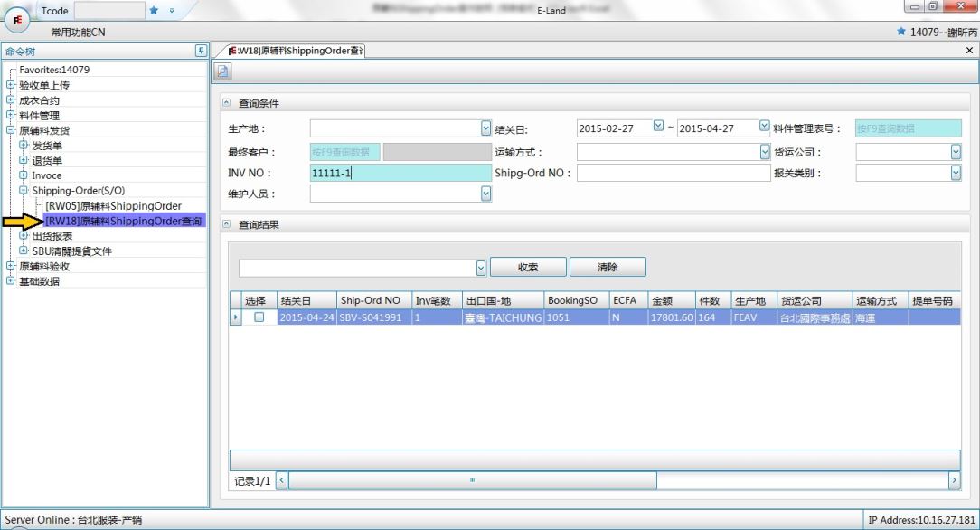Tick the 选择 checkbox in the result row
The height and width of the screenshot is (530, 980).
(259, 318)
